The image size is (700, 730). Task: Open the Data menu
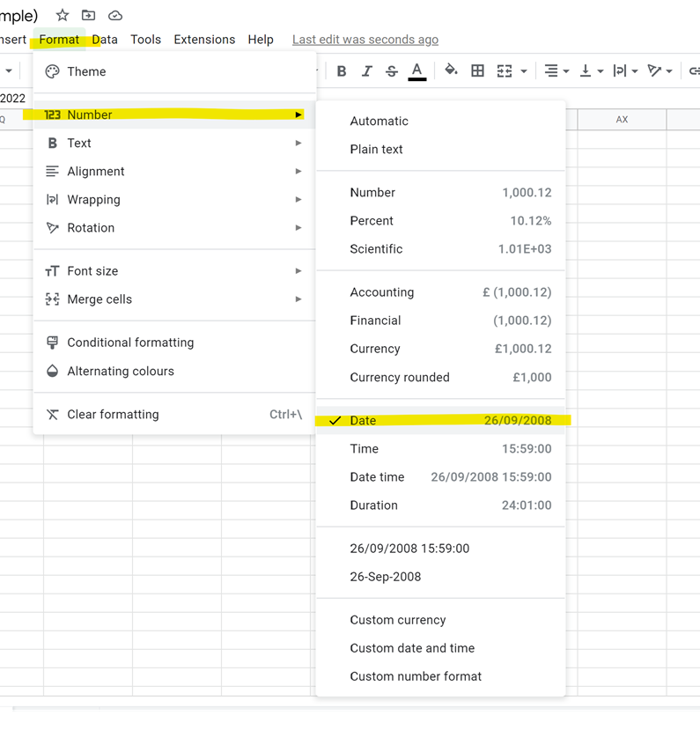tap(105, 40)
